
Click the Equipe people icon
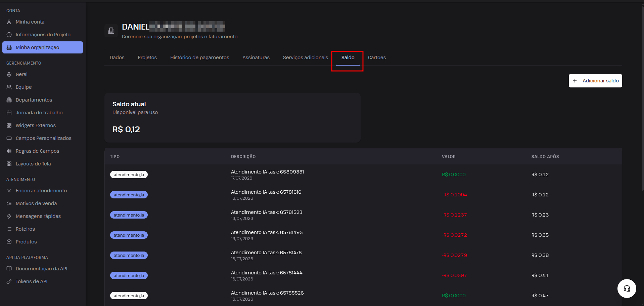[x=9, y=87]
